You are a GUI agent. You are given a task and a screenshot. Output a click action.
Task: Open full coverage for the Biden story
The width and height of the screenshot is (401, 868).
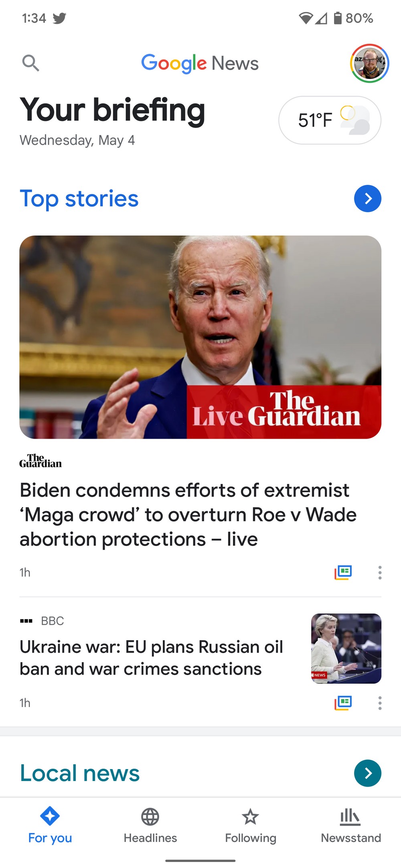(x=343, y=572)
